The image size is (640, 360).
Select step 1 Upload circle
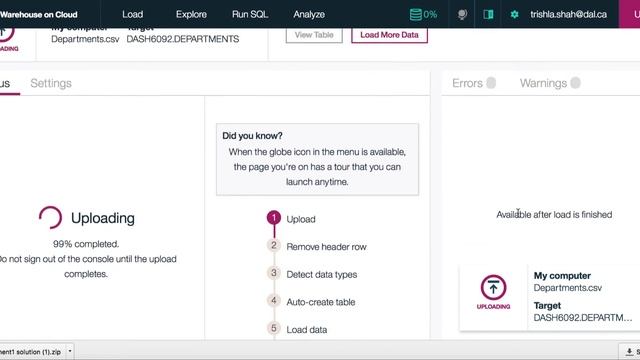(x=274, y=218)
